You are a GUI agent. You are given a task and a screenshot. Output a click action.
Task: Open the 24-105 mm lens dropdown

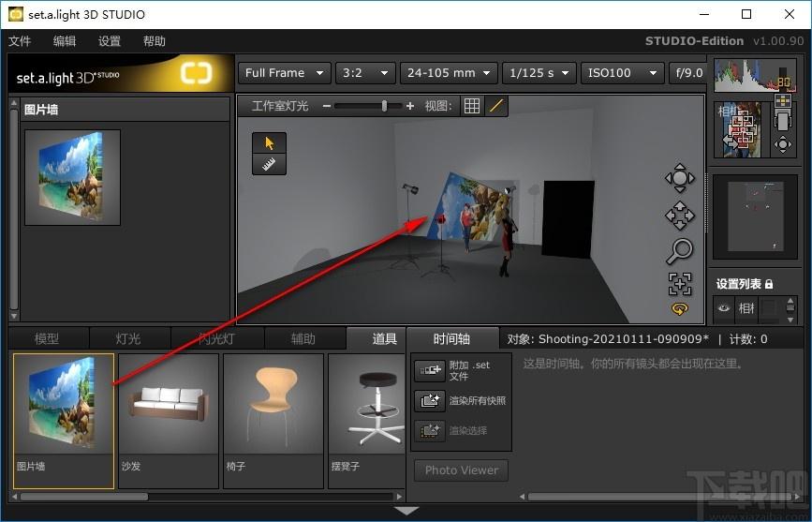[449, 73]
